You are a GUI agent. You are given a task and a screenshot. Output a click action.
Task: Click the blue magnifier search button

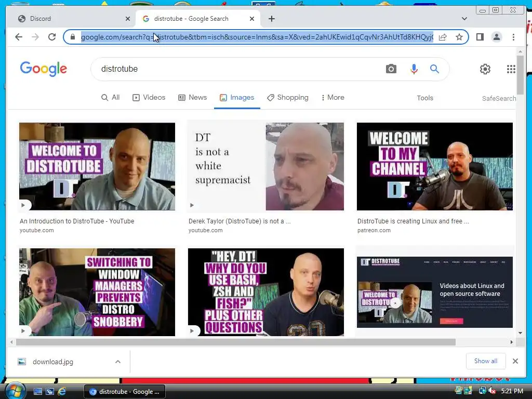pyautogui.click(x=434, y=69)
